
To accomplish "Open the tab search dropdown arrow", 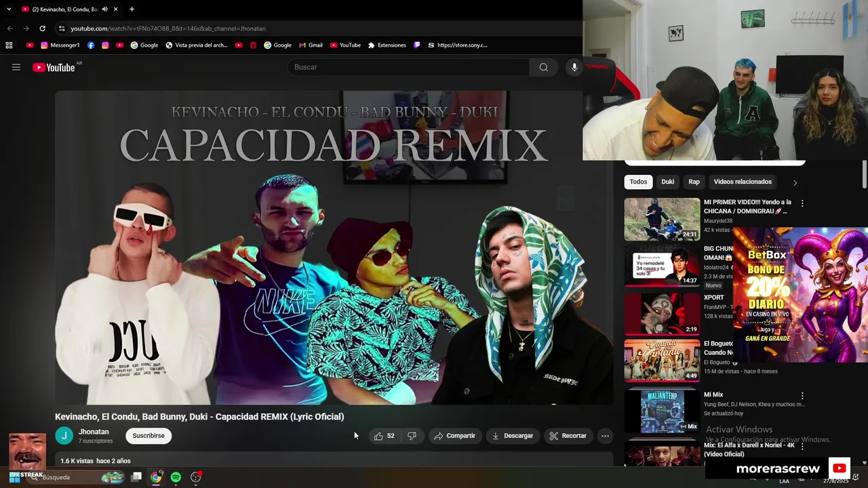I will click(9, 9).
